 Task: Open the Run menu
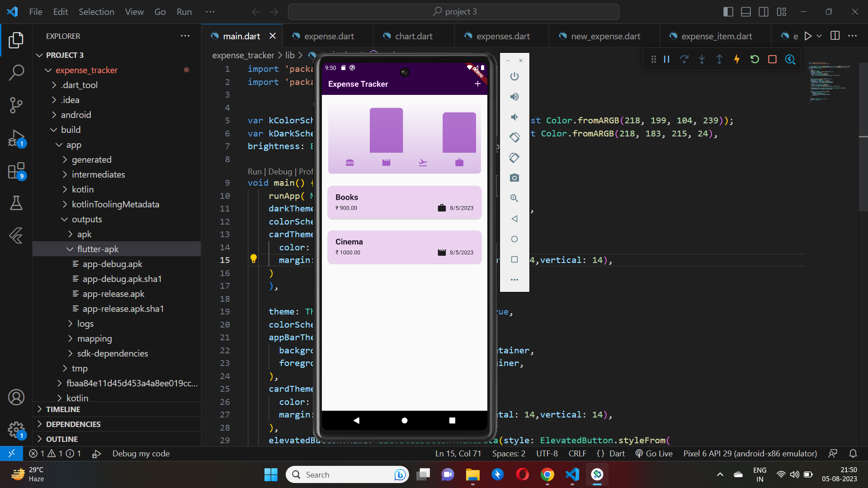[x=184, y=12]
